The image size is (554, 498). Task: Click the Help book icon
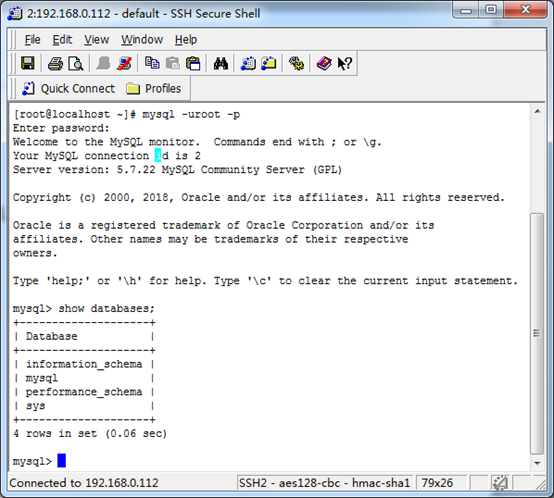(324, 64)
